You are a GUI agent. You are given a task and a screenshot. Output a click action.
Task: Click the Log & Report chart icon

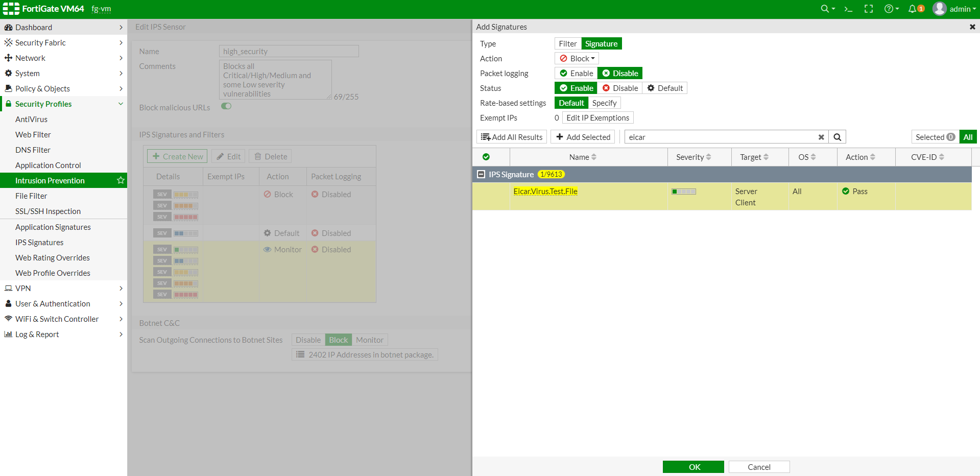point(8,334)
